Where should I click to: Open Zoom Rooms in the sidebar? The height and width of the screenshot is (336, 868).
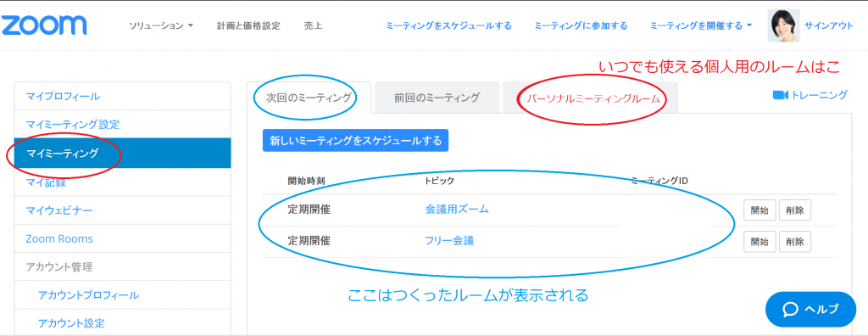point(122,239)
